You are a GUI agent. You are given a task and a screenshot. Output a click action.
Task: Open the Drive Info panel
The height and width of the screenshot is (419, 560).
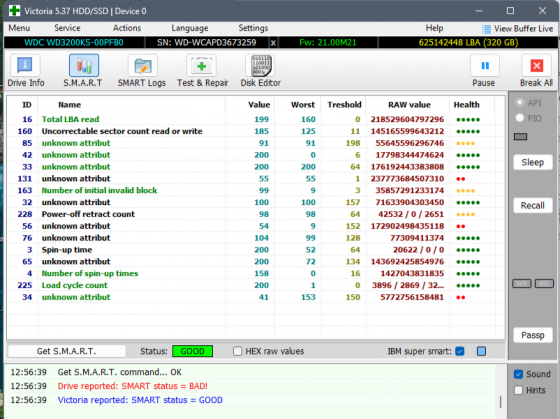(25, 65)
